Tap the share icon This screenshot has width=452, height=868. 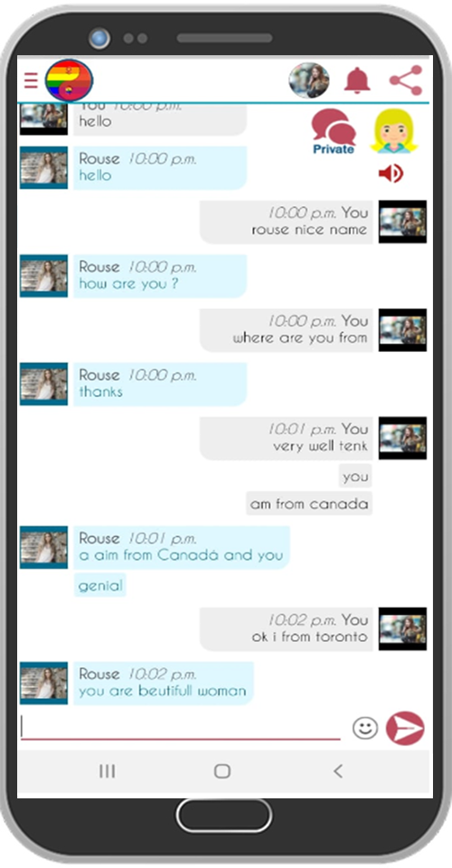(x=406, y=80)
